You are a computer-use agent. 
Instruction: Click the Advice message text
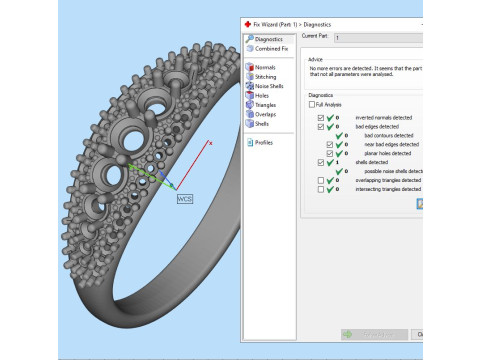pos(366,71)
